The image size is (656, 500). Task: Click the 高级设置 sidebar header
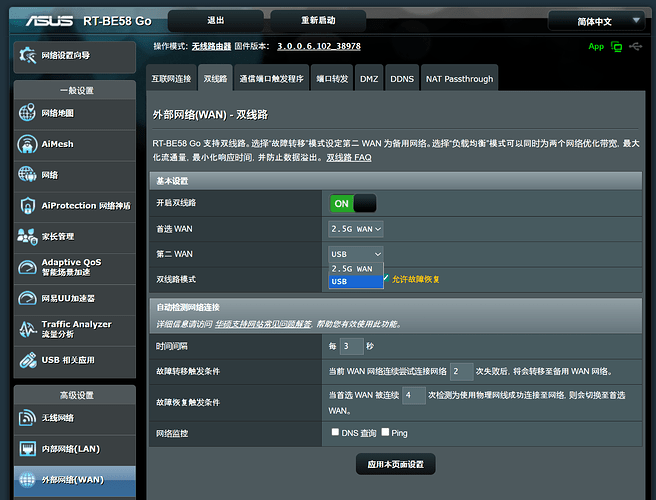pyautogui.click(x=77, y=395)
